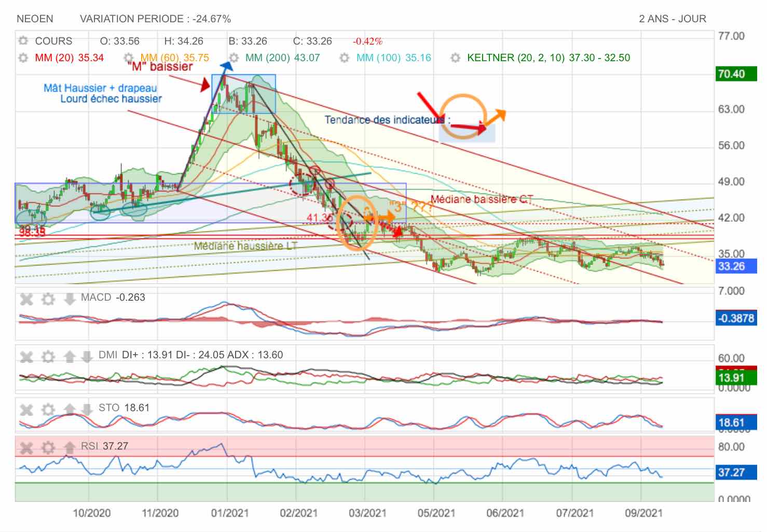
Task: Open settings gear for MM (60)
Action: click(x=129, y=58)
